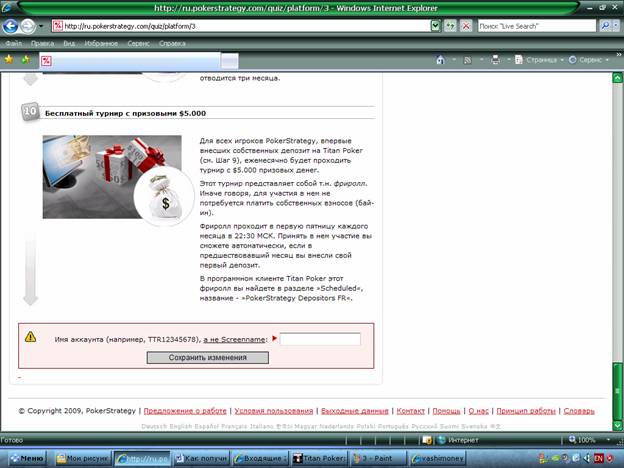
Task: Switch site language to English
Action: [181, 426]
